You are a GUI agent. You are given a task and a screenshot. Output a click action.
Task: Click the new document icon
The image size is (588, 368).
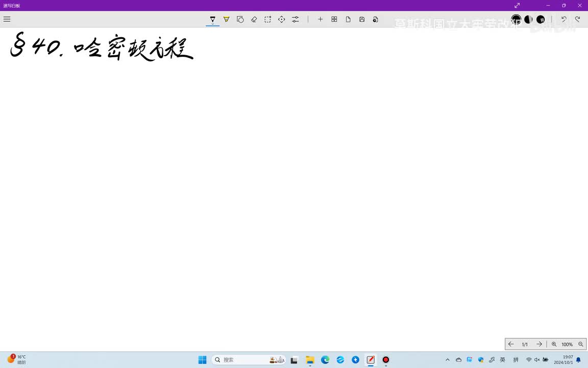(x=348, y=19)
